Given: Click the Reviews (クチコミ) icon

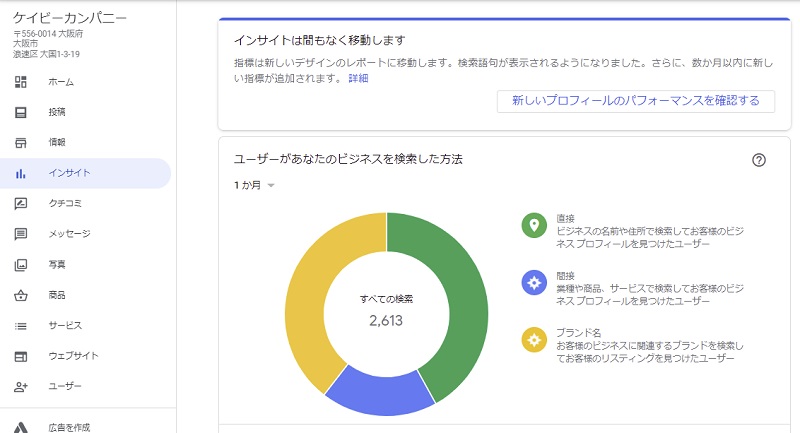Looking at the screenshot, I should tap(20, 203).
